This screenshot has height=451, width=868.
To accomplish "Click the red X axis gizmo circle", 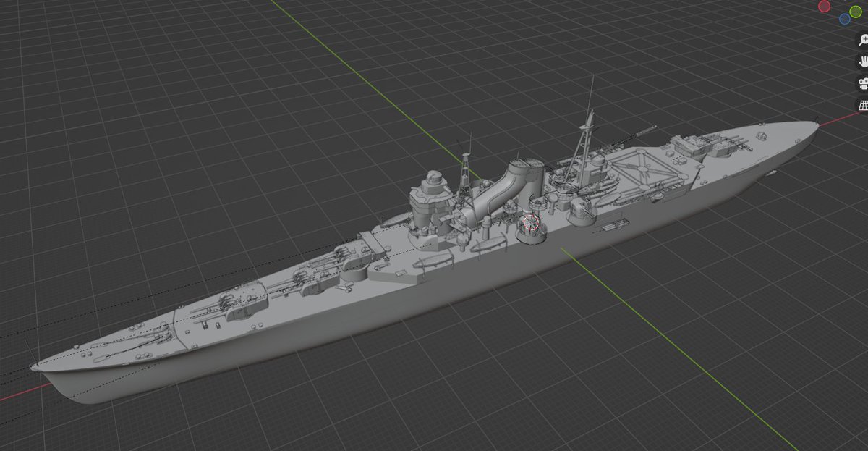I will click(x=824, y=6).
